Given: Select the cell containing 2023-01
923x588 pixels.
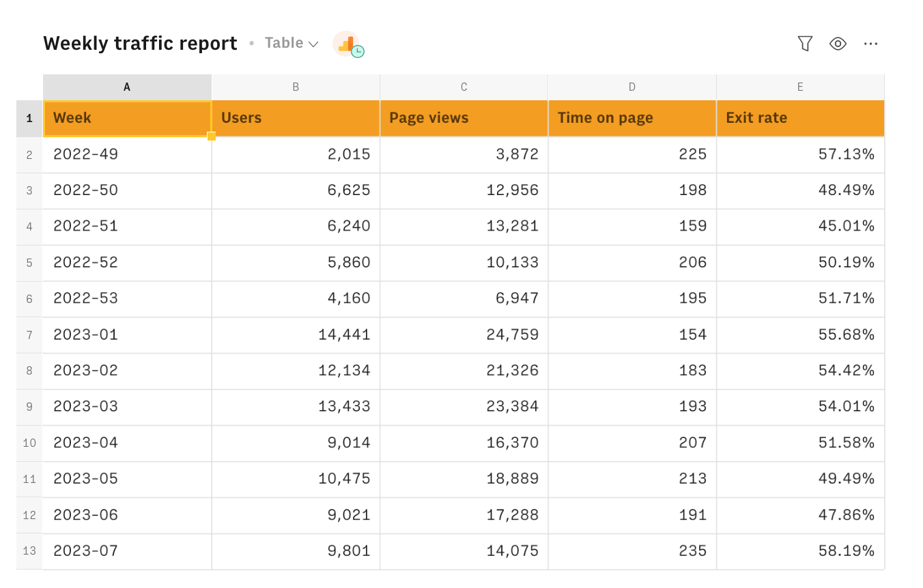Looking at the screenshot, I should (127, 335).
